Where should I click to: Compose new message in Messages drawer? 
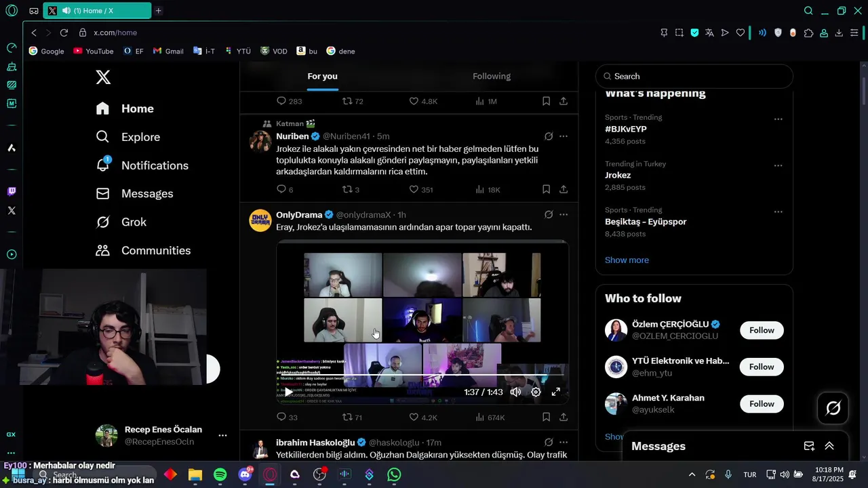click(809, 446)
